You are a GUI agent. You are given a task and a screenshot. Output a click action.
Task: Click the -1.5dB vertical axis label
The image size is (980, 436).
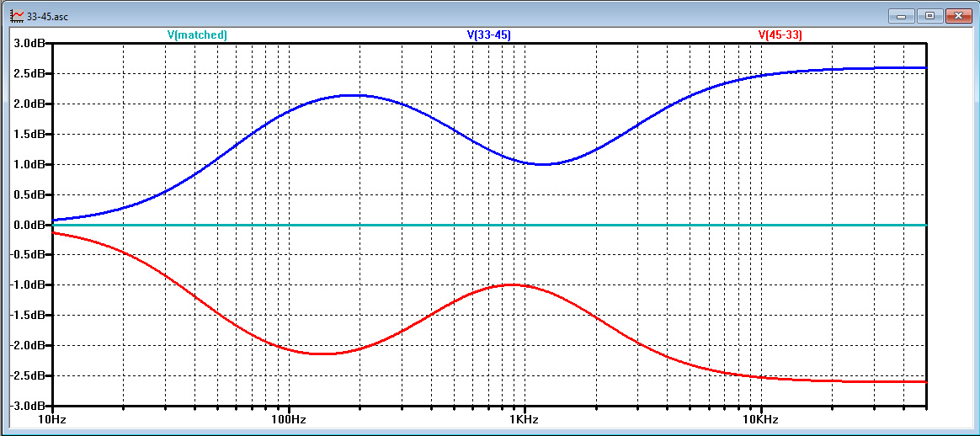click(x=27, y=315)
